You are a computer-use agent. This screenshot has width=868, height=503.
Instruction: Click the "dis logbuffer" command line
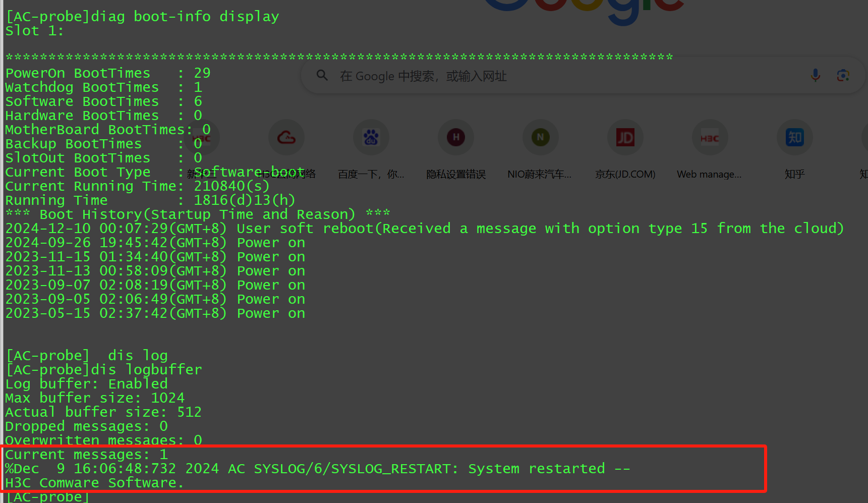[104, 370]
